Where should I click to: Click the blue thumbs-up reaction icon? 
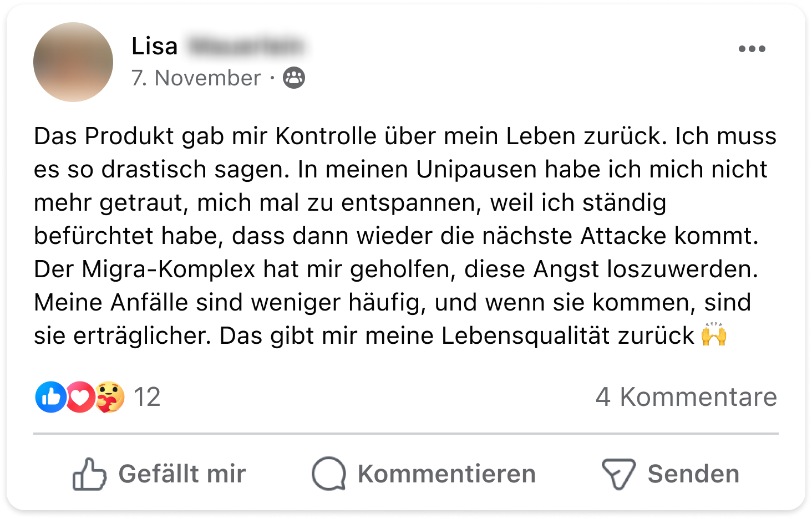pyautogui.click(x=50, y=397)
